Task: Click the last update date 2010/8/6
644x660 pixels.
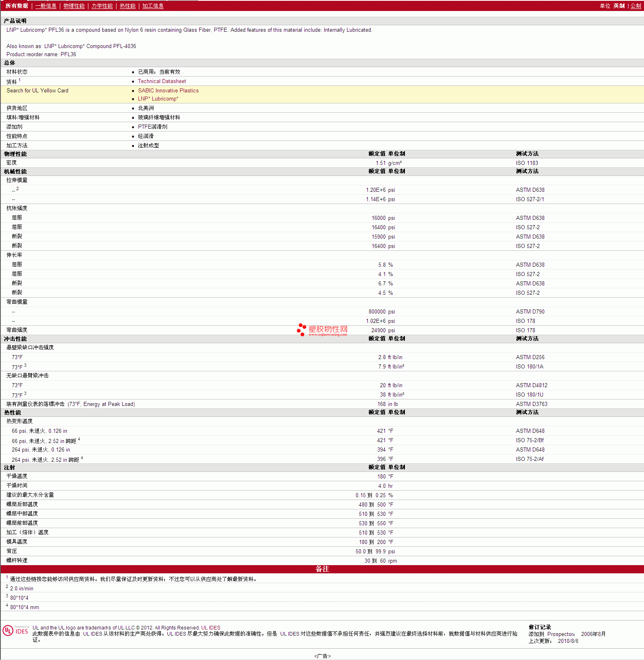Action: point(568,641)
